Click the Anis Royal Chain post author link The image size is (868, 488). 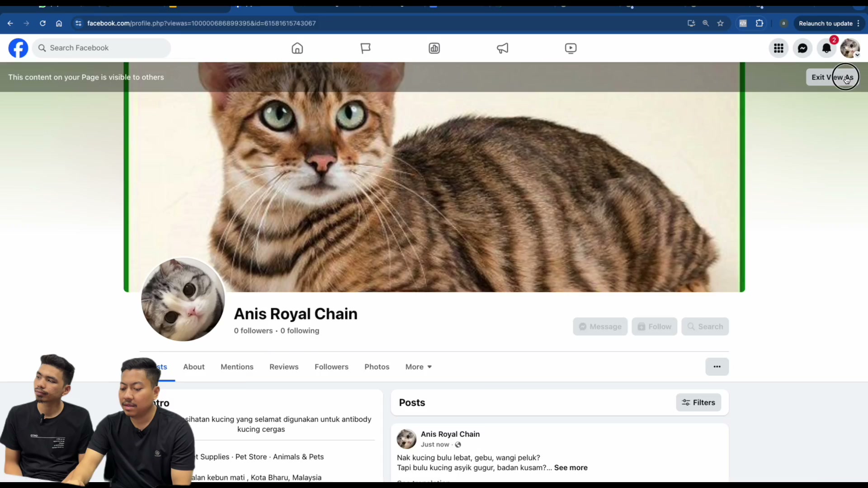pos(450,434)
